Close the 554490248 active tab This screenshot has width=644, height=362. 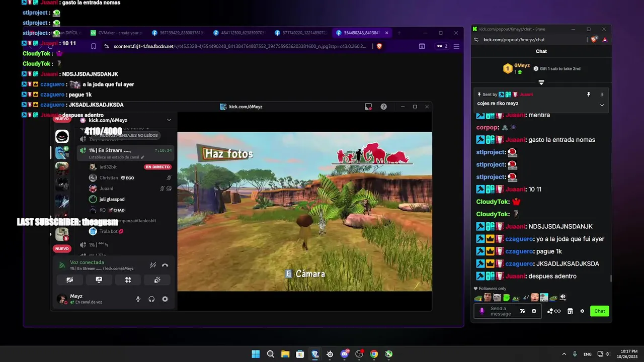[386, 33]
